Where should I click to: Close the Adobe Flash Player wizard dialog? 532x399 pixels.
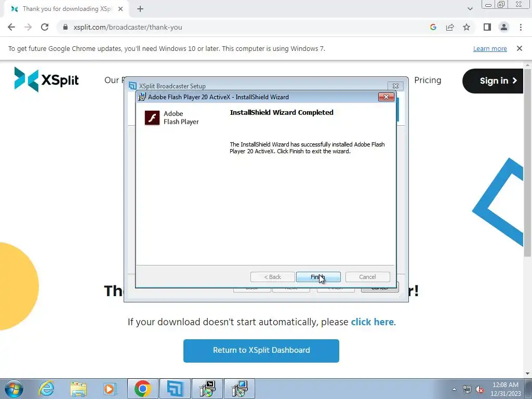[x=386, y=97]
